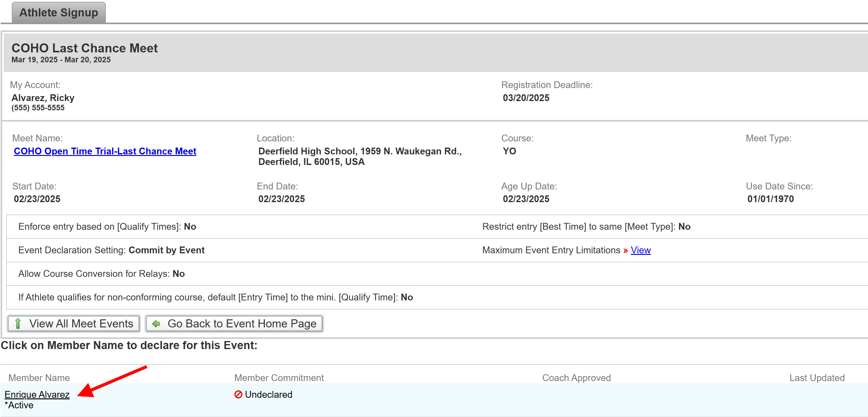
Task: Click red double chevron before View link
Action: point(625,251)
